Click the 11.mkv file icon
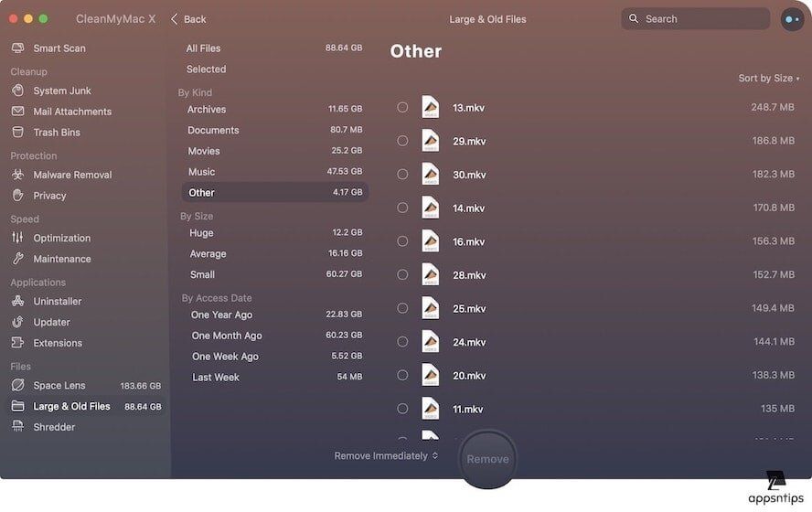The height and width of the screenshot is (512, 812). tap(431, 409)
